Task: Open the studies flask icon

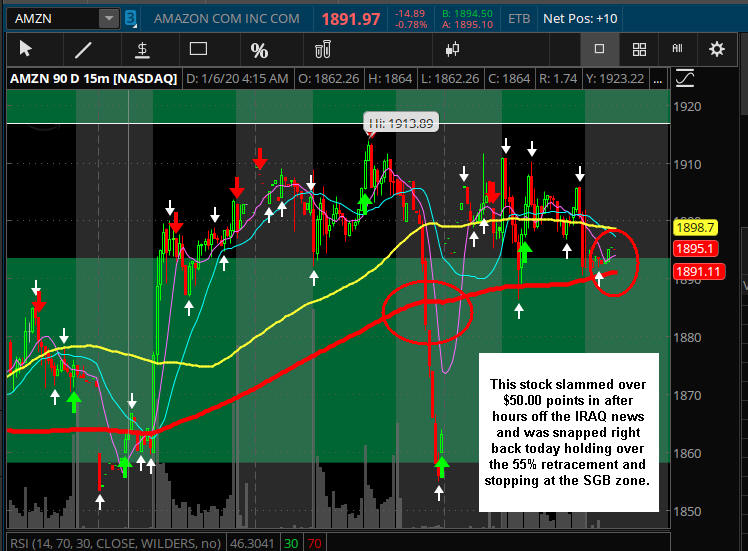Action: [x=323, y=49]
